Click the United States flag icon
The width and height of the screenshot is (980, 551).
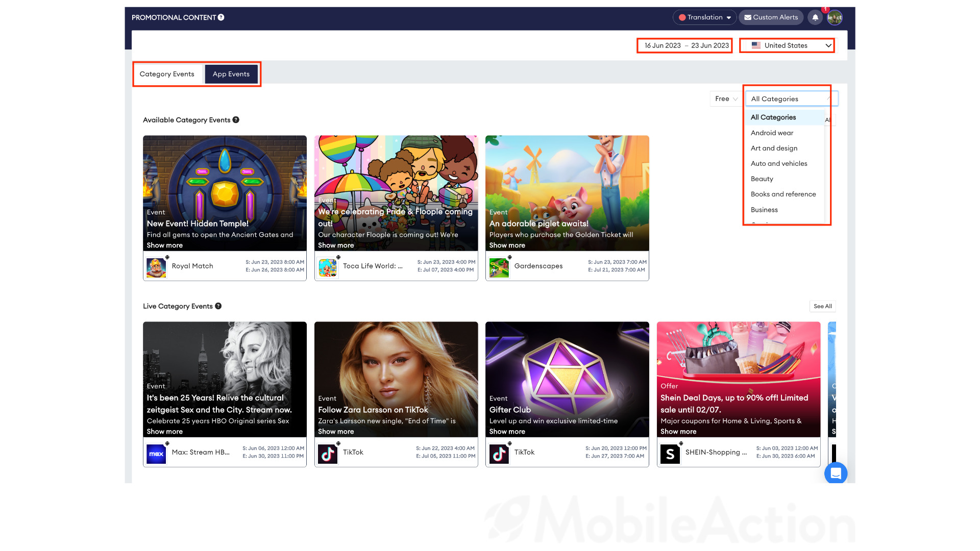point(756,45)
